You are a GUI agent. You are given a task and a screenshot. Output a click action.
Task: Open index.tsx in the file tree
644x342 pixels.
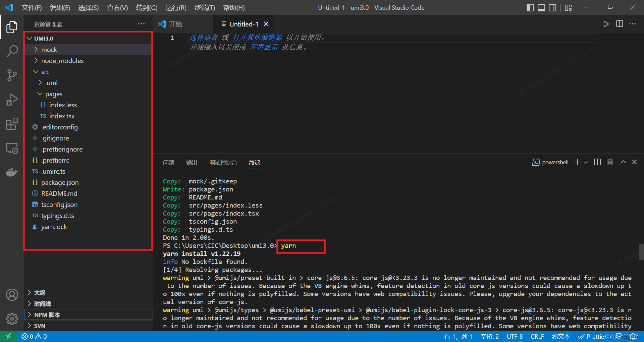pos(89,116)
